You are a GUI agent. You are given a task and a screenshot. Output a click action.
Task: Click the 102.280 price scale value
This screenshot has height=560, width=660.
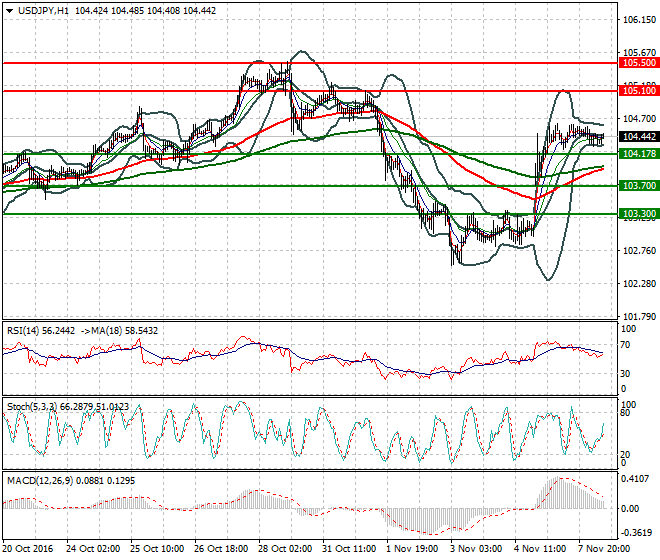[x=639, y=284]
